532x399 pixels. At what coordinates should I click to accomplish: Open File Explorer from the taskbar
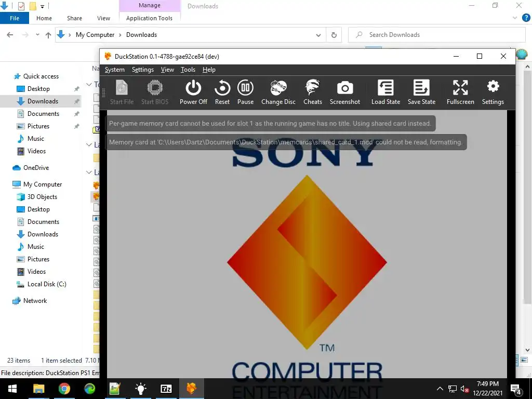38,389
